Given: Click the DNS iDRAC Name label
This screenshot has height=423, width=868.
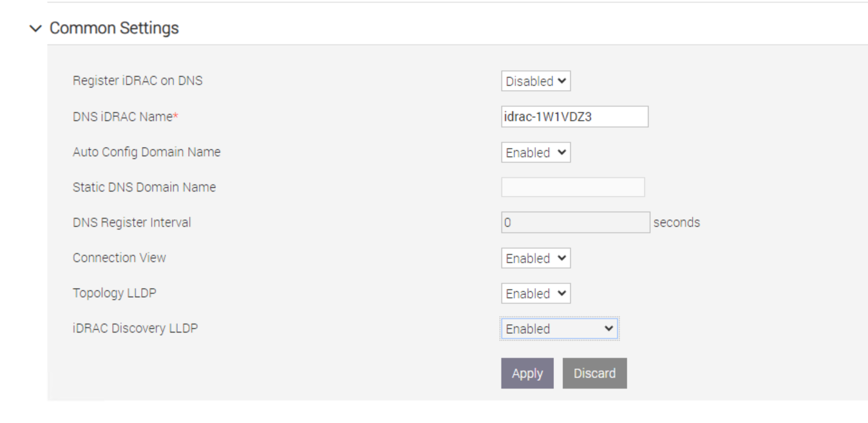Looking at the screenshot, I should coord(125,117).
